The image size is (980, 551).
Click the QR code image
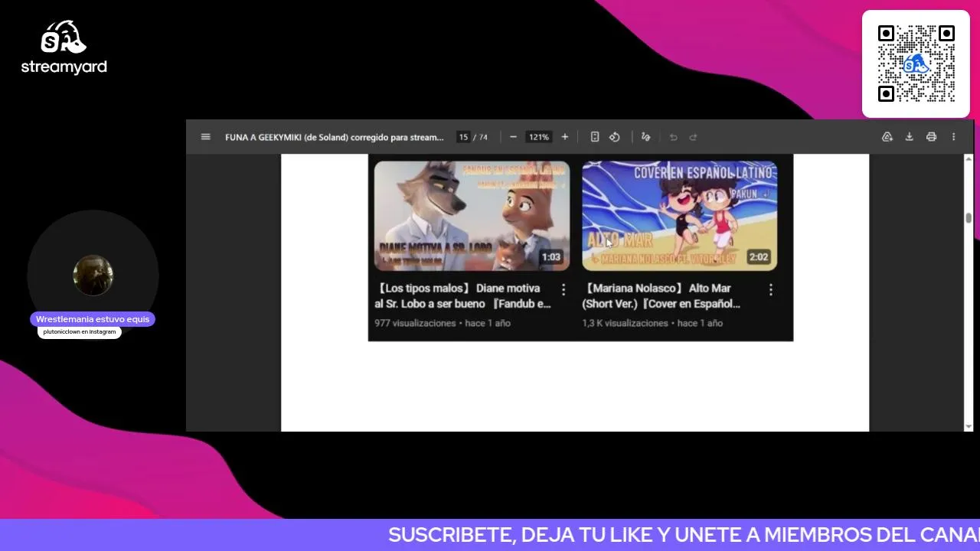(916, 64)
